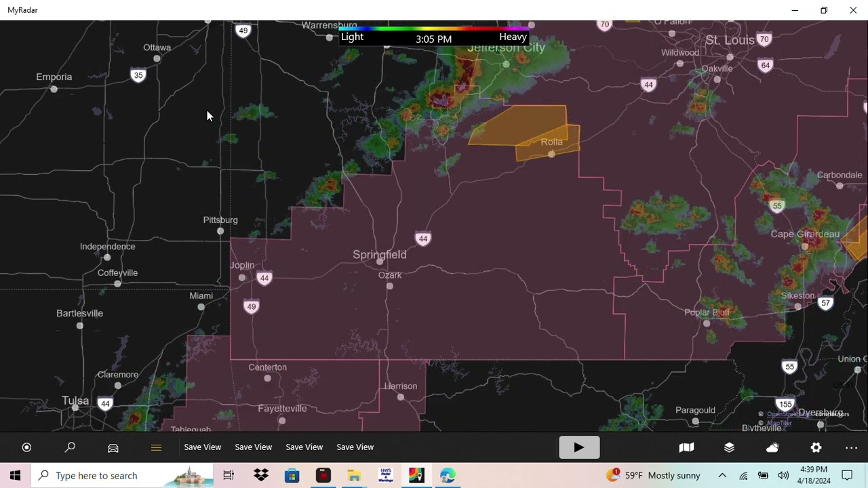Image resolution: width=868 pixels, height=488 pixels.
Task: Click the Pittsburg city label
Action: (x=220, y=220)
